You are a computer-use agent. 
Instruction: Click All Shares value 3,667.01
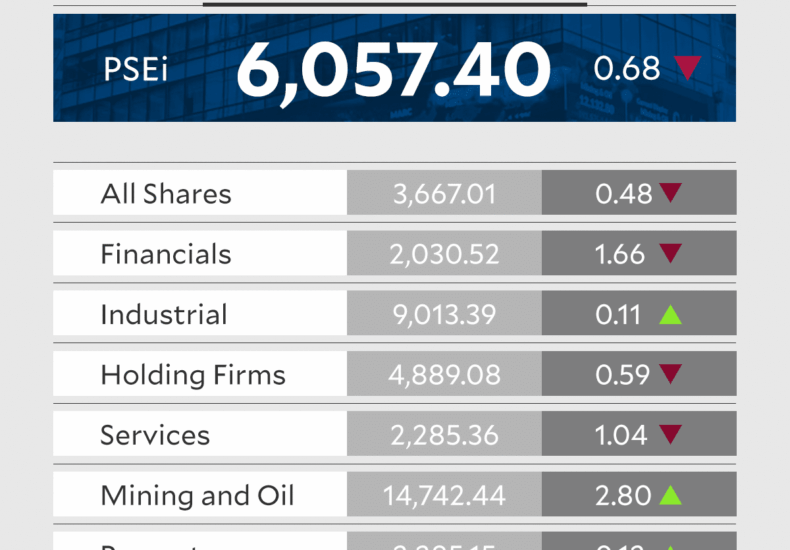click(x=444, y=194)
